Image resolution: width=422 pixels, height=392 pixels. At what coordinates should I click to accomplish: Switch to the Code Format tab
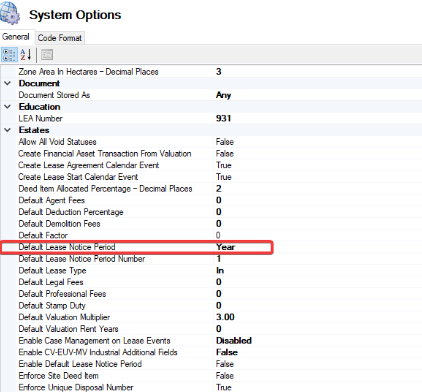[59, 38]
